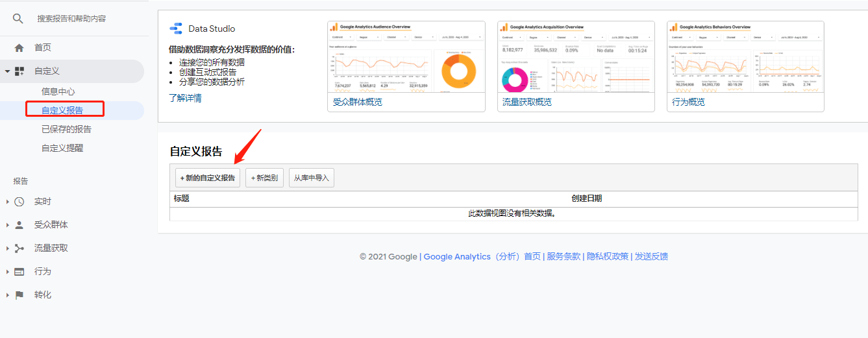Screen dimensions: 868x338
Task: Click the 新类别 button
Action: coord(264,178)
